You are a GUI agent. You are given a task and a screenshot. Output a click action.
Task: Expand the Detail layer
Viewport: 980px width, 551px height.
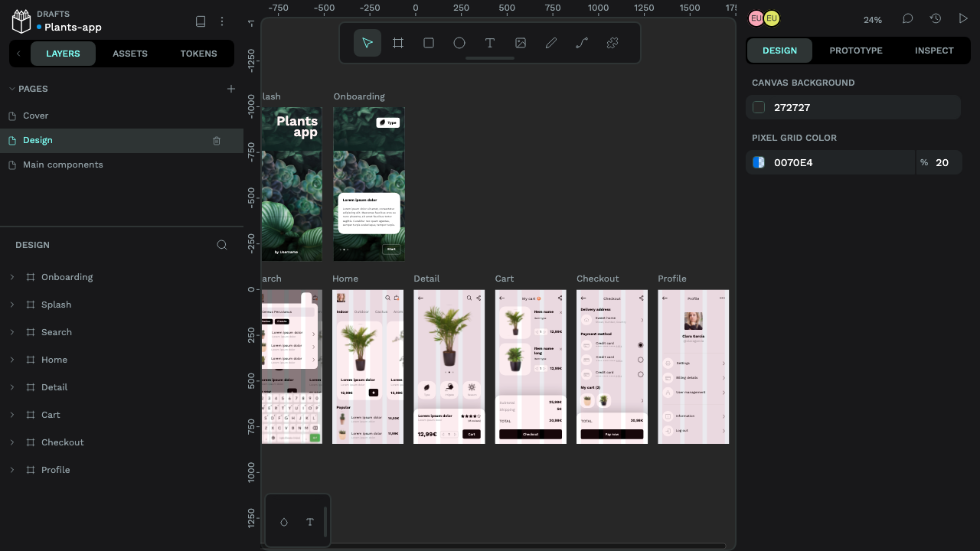pyautogui.click(x=12, y=387)
